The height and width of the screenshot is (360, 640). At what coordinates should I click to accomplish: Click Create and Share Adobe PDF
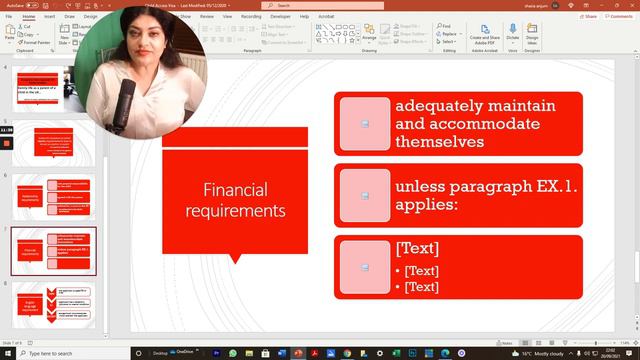pos(484,34)
